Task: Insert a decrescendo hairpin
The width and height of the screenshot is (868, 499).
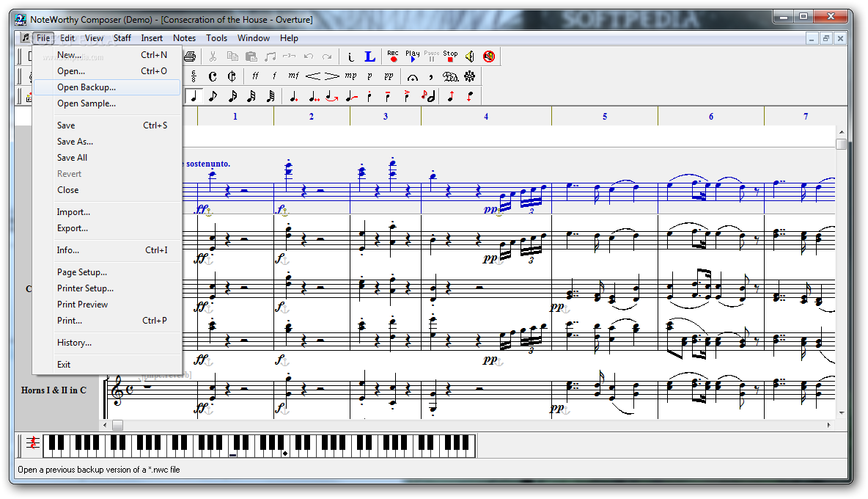Action: tap(331, 76)
